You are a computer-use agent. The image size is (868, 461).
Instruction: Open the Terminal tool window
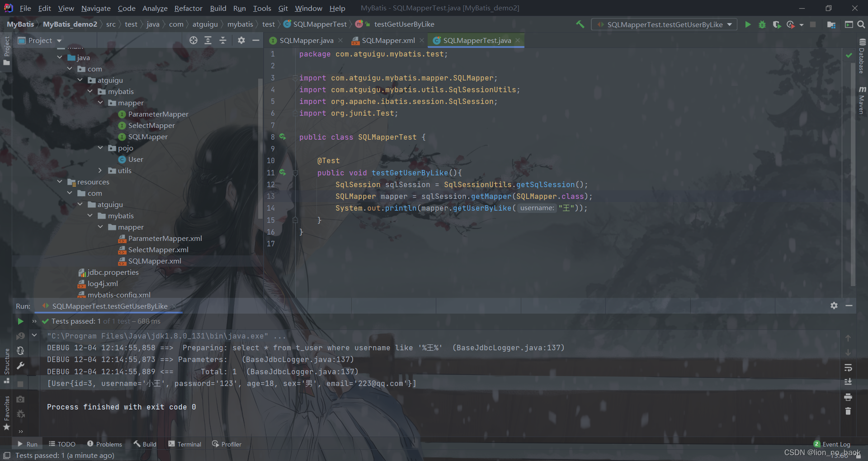point(184,444)
